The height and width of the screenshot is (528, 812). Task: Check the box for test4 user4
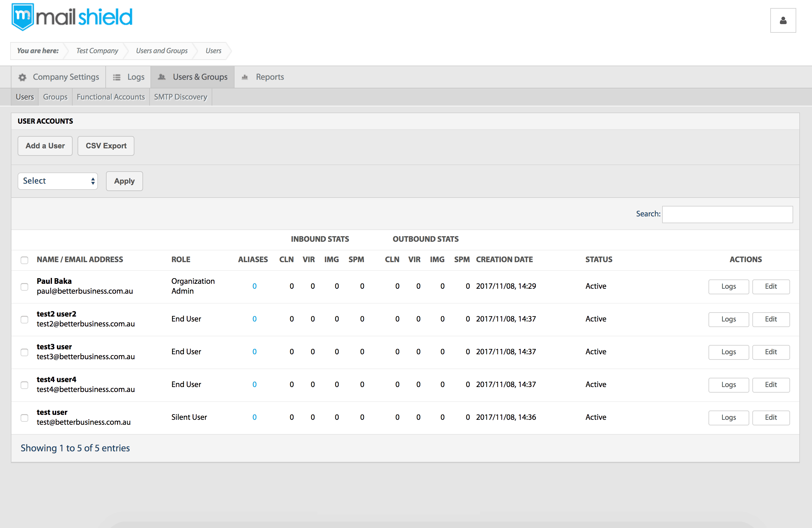(24, 385)
